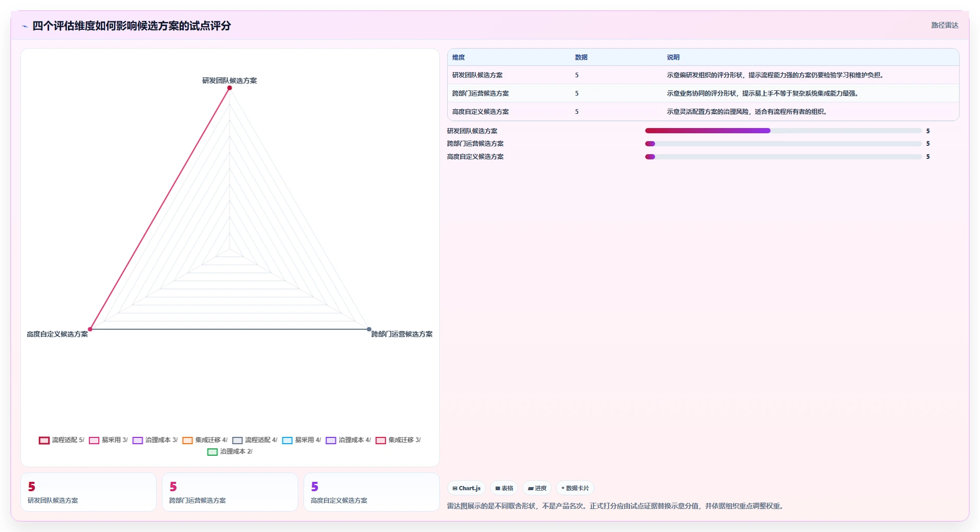The width and height of the screenshot is (980, 532).
Task: Click the 高度自定义候选方案 progress bar
Action: (783, 157)
